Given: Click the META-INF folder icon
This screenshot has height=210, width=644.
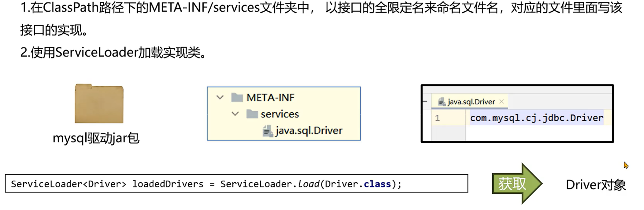Looking at the screenshot, I should 237,98.
